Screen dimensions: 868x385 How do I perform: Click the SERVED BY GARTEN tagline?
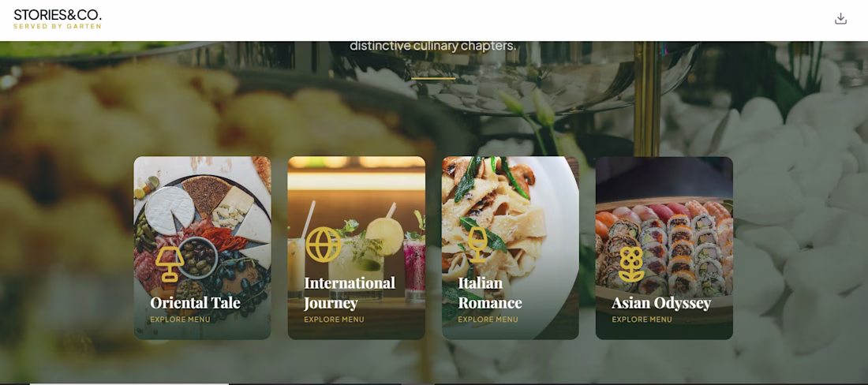[58, 26]
